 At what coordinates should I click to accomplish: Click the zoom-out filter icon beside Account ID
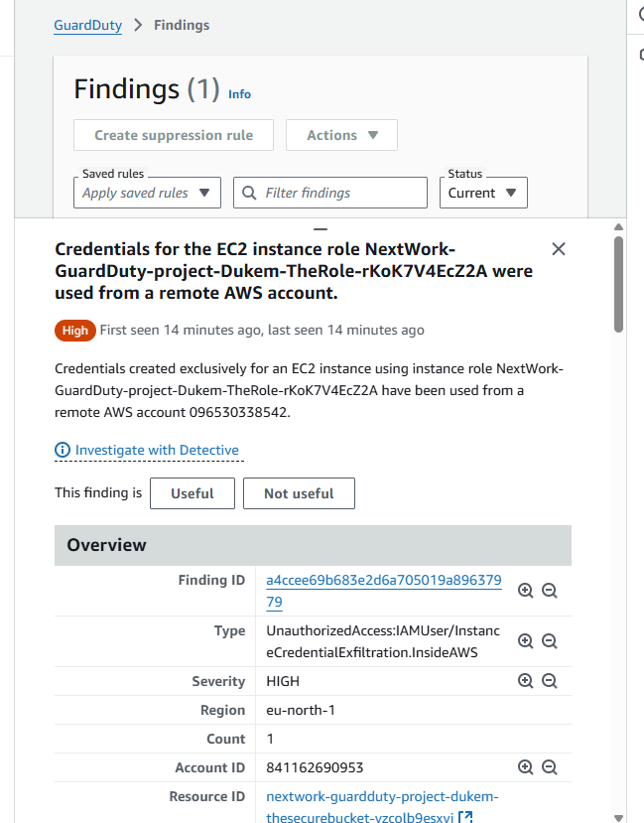[550, 766]
